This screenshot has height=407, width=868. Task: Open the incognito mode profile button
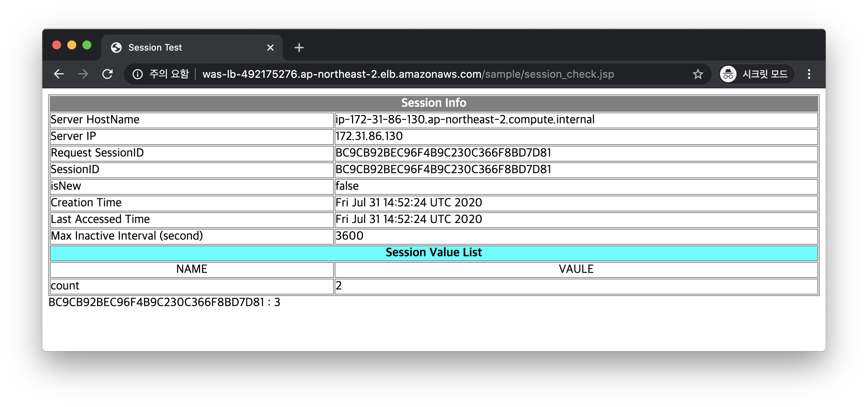click(757, 74)
